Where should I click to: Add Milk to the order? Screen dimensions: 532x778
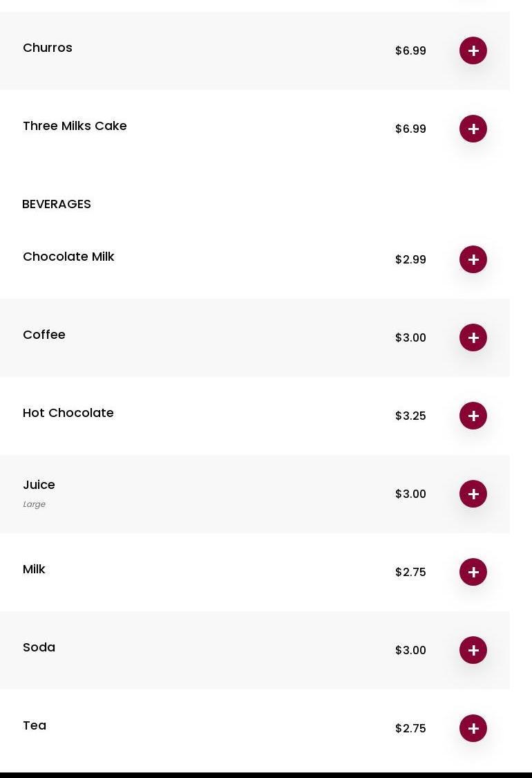point(473,572)
